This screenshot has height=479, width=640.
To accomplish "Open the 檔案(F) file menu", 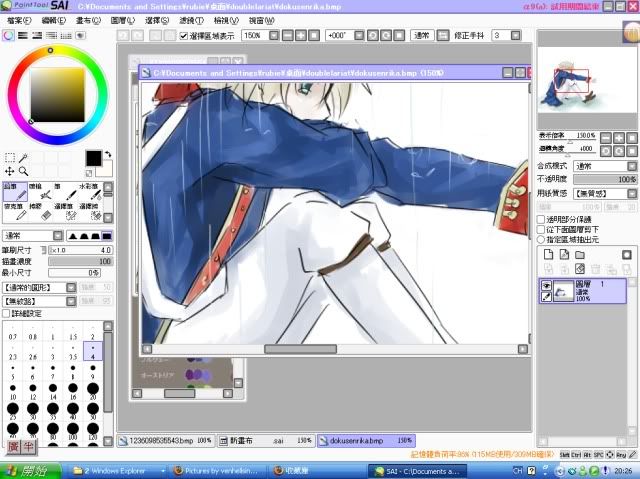I will (19, 20).
